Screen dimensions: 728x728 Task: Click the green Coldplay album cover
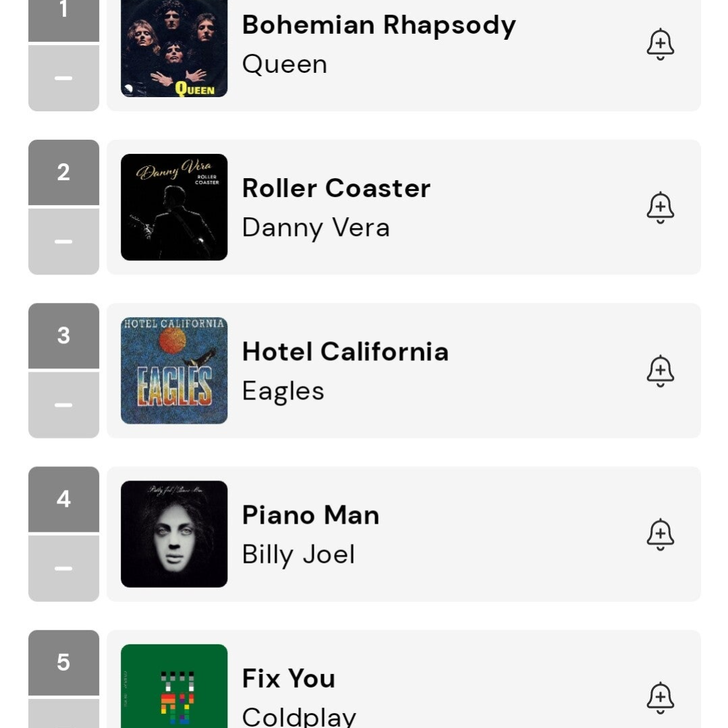[174, 686]
